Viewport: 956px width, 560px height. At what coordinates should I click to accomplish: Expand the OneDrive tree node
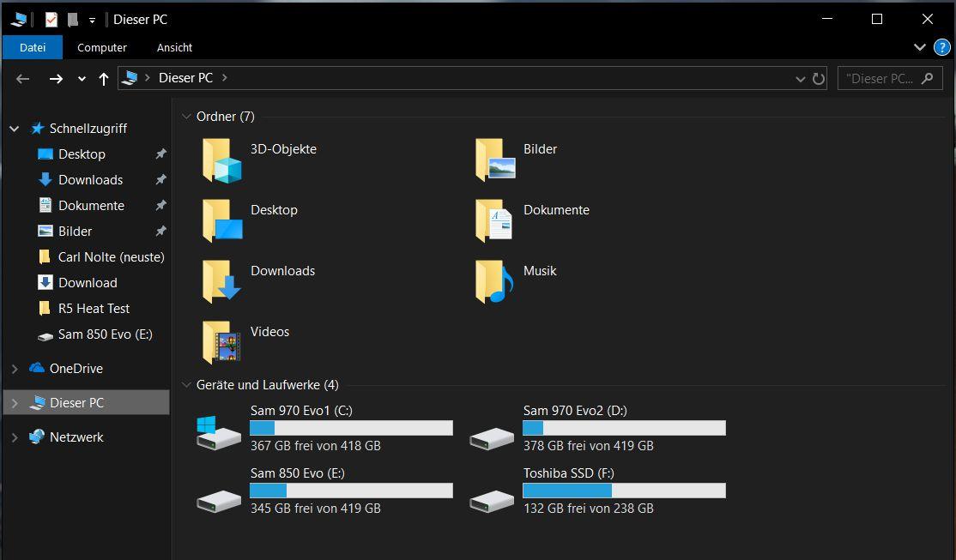tap(15, 369)
